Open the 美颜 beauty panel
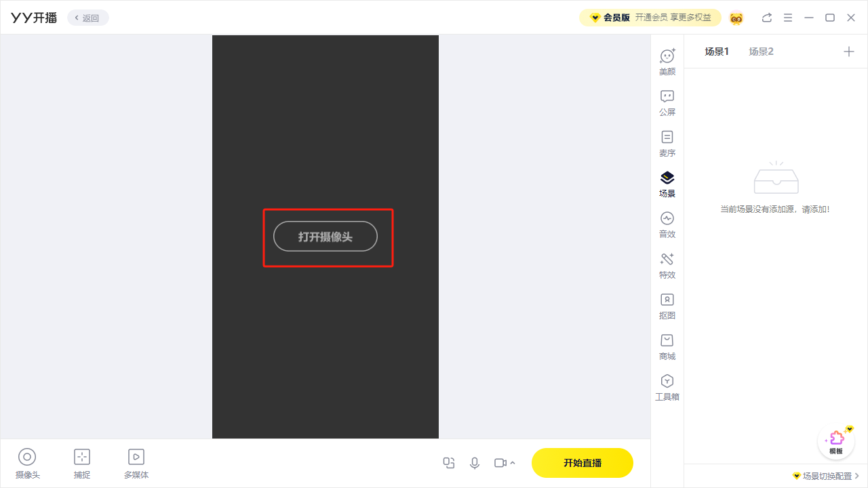The image size is (868, 488). [667, 62]
